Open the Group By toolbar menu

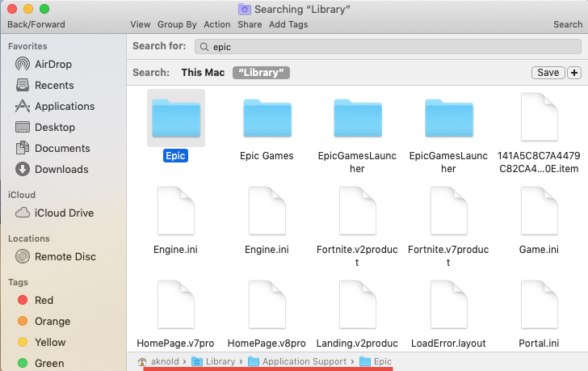click(x=177, y=24)
